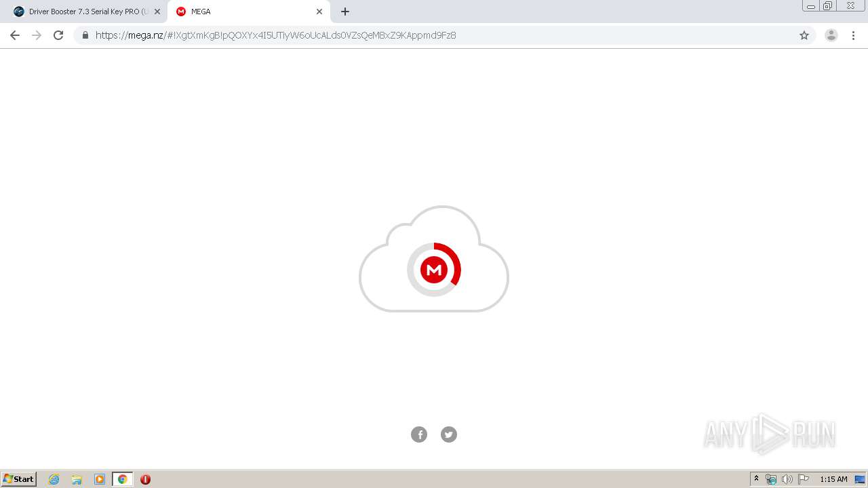View site security lock information

click(x=85, y=35)
